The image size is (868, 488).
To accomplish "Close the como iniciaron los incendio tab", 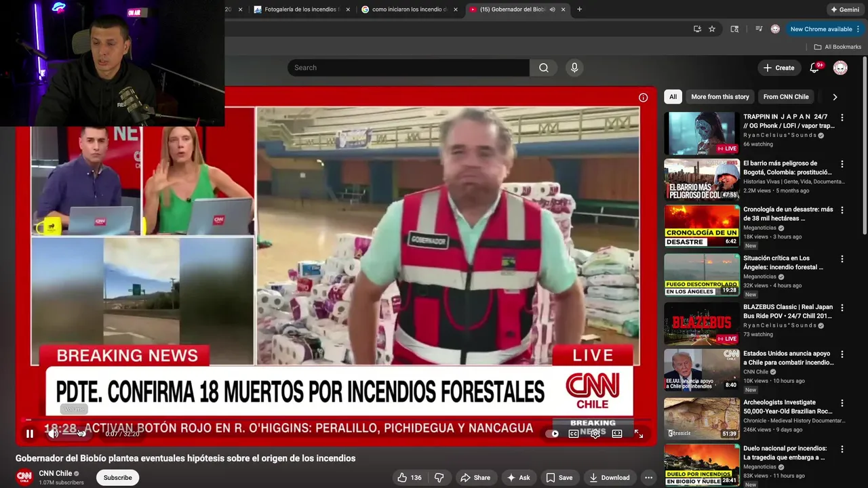I will 456,9.
